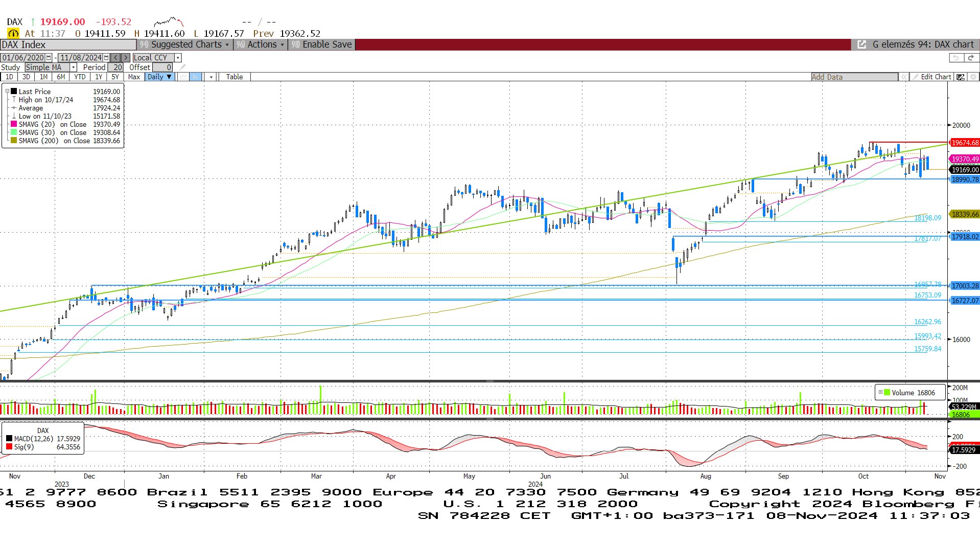The image size is (980, 544).
Task: Click the 16727.07 axis price label
Action: (x=965, y=301)
